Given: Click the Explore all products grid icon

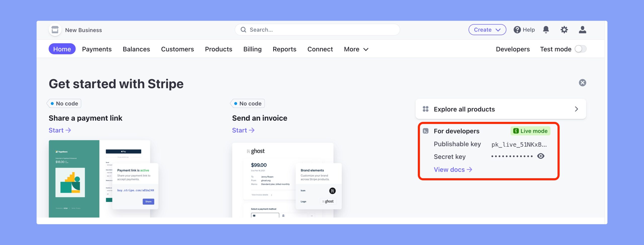Looking at the screenshot, I should point(426,109).
